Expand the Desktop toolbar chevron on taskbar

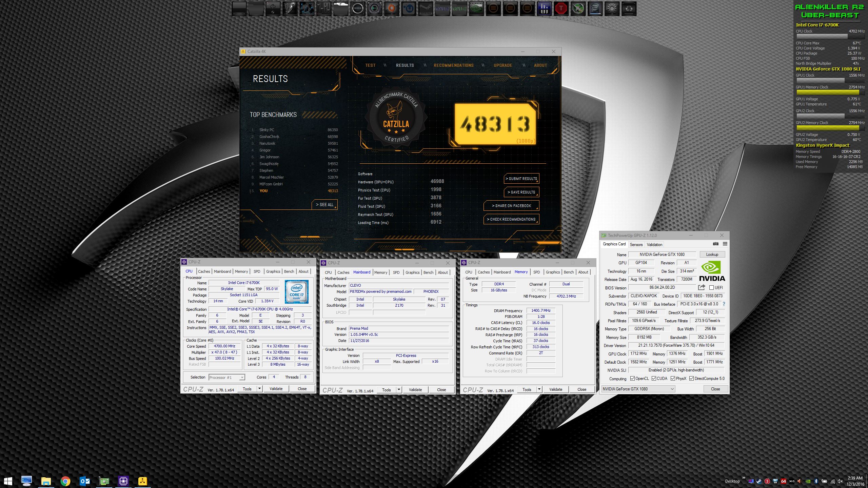point(744,478)
